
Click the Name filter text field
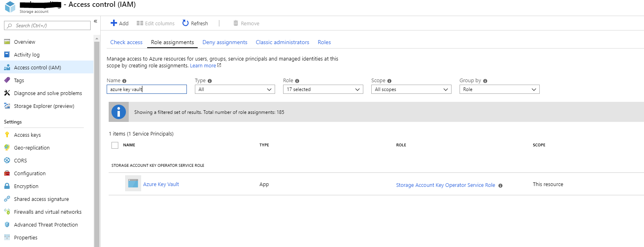(147, 89)
